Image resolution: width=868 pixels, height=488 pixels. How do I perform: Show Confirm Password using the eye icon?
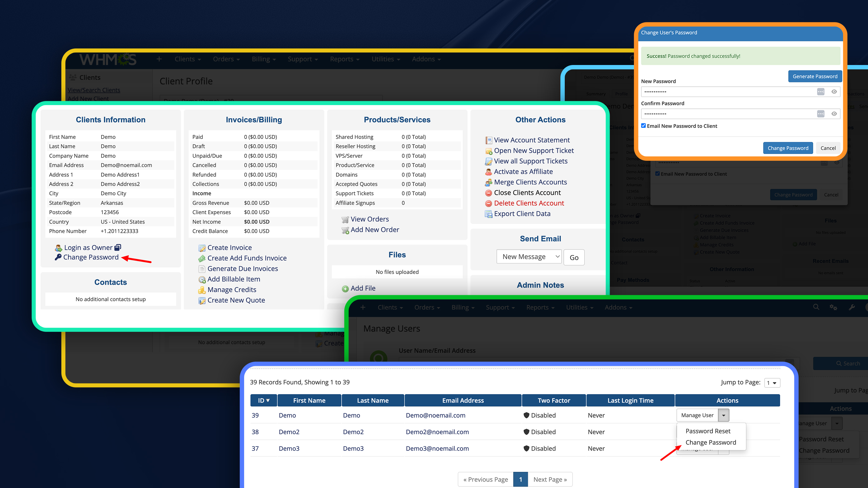[834, 114]
